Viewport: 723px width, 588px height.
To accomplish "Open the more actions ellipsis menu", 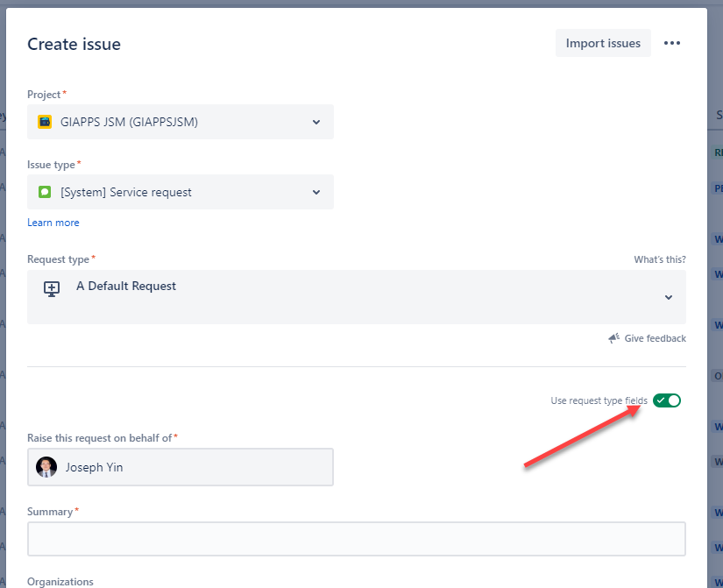I will pyautogui.click(x=672, y=43).
